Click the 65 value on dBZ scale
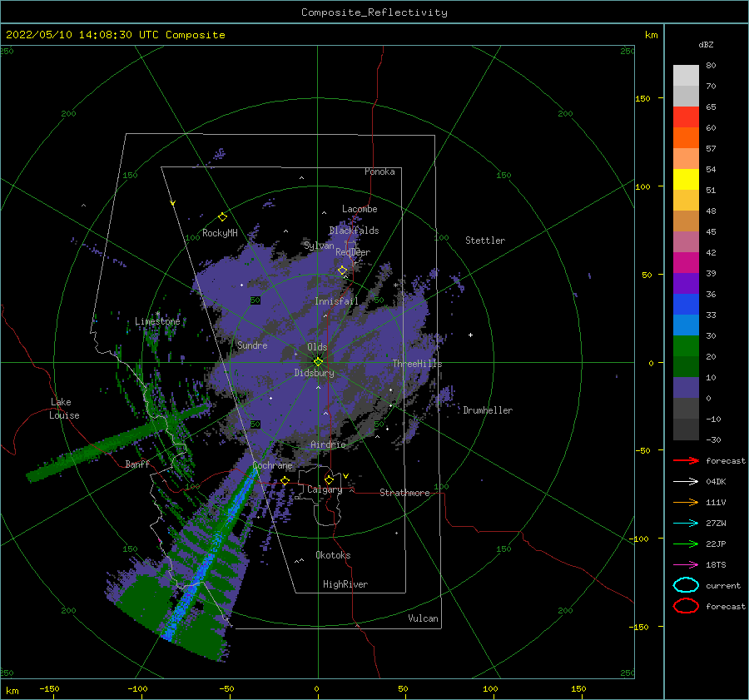Viewport: 749px width, 700px height. click(x=711, y=107)
